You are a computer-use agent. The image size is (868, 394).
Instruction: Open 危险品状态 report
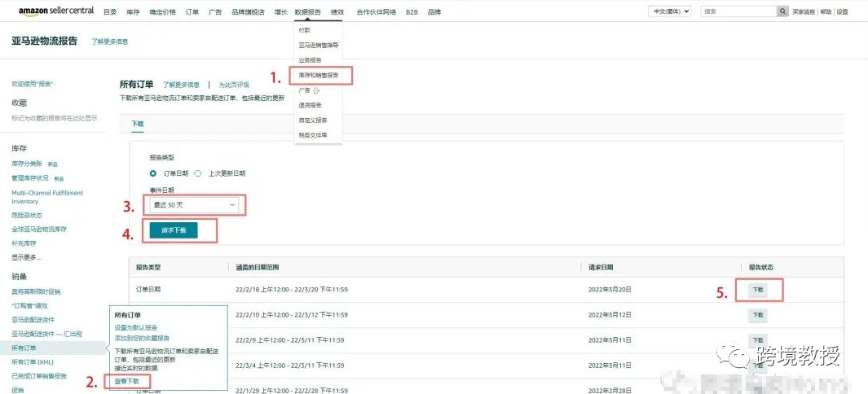[x=27, y=215]
